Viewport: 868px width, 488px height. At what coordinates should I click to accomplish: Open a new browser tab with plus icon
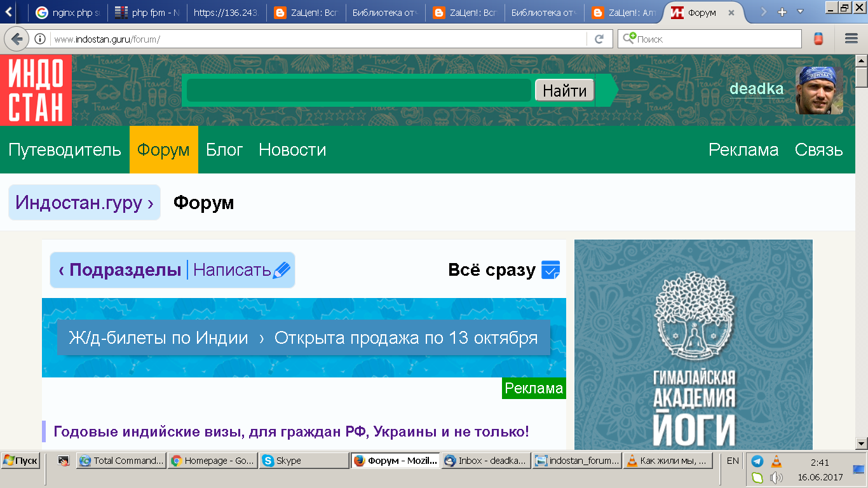(x=782, y=12)
